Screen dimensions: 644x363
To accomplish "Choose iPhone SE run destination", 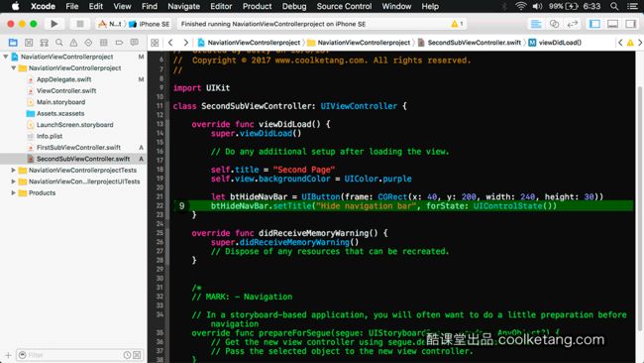I will click(x=149, y=24).
